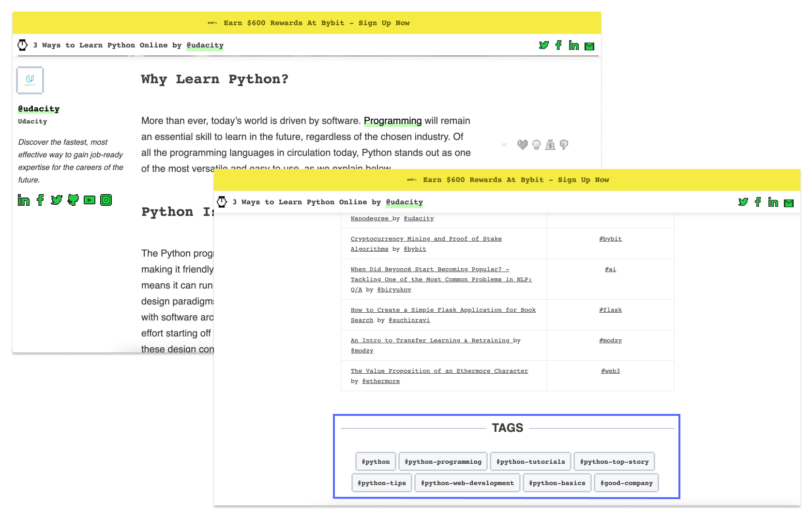This screenshot has width=812, height=518.
Task: Select the #python-programming tag button
Action: coord(443,461)
